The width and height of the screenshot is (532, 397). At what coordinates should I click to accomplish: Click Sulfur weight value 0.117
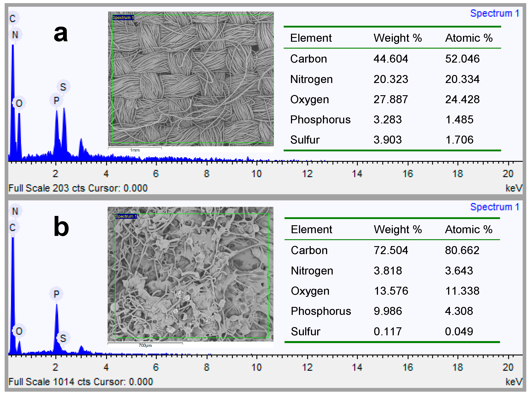click(388, 332)
